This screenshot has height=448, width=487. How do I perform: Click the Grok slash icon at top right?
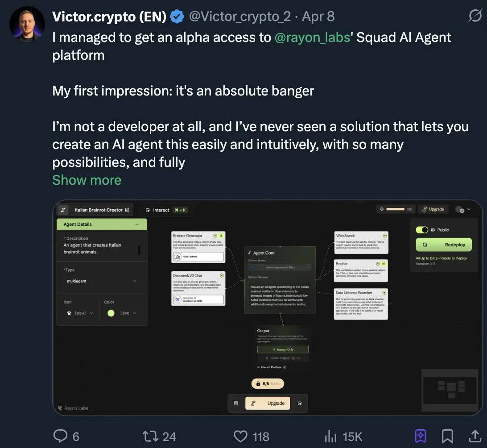tap(475, 17)
